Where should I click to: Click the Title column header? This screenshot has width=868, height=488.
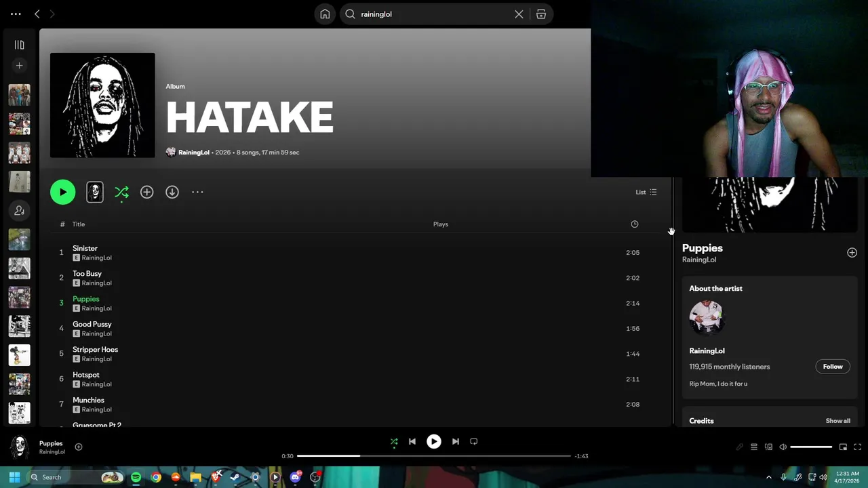point(79,224)
